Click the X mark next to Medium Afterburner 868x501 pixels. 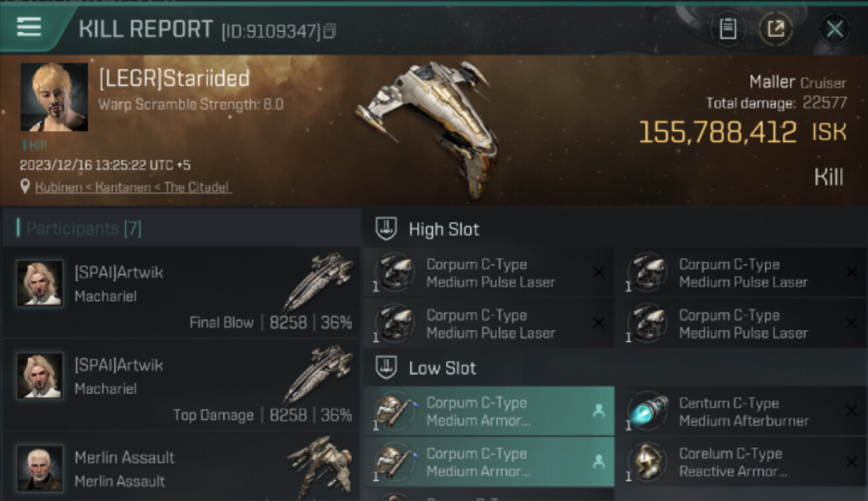pos(851,411)
